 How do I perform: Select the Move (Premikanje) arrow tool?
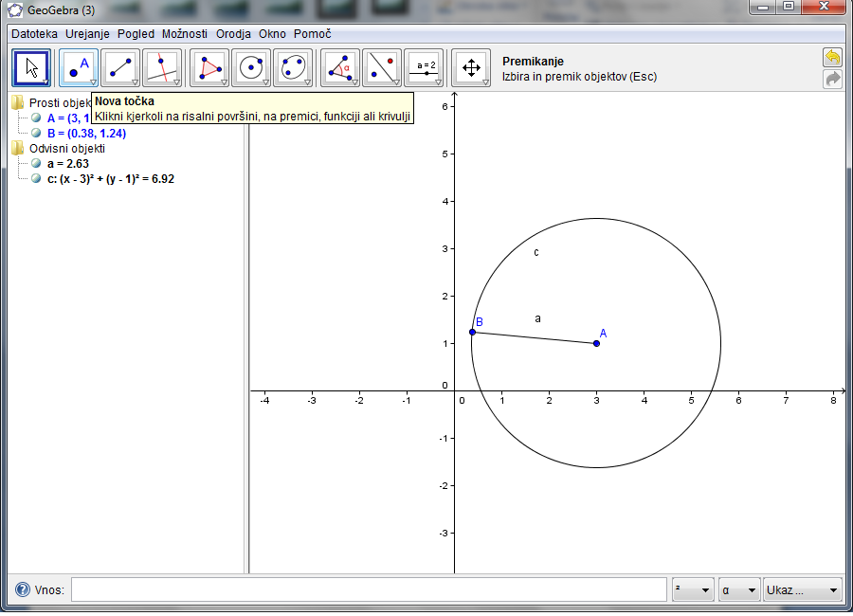pos(31,67)
